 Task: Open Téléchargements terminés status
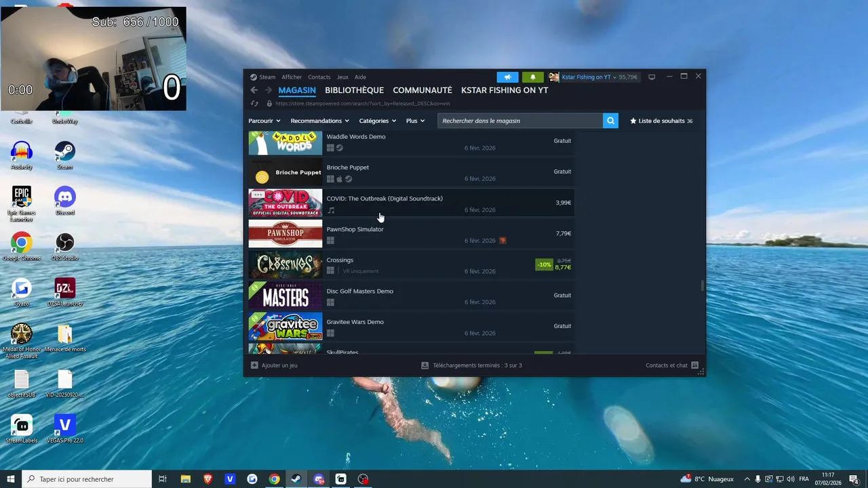click(x=477, y=365)
